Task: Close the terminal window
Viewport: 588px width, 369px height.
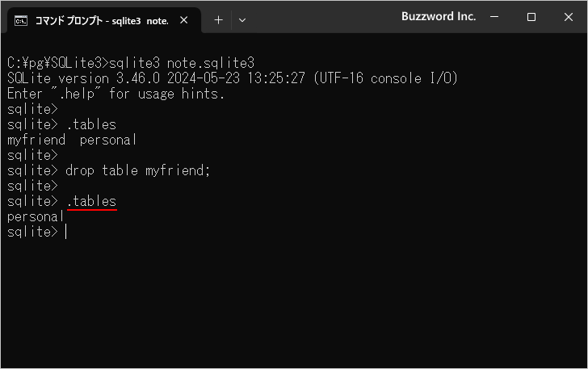Action: [x=567, y=17]
